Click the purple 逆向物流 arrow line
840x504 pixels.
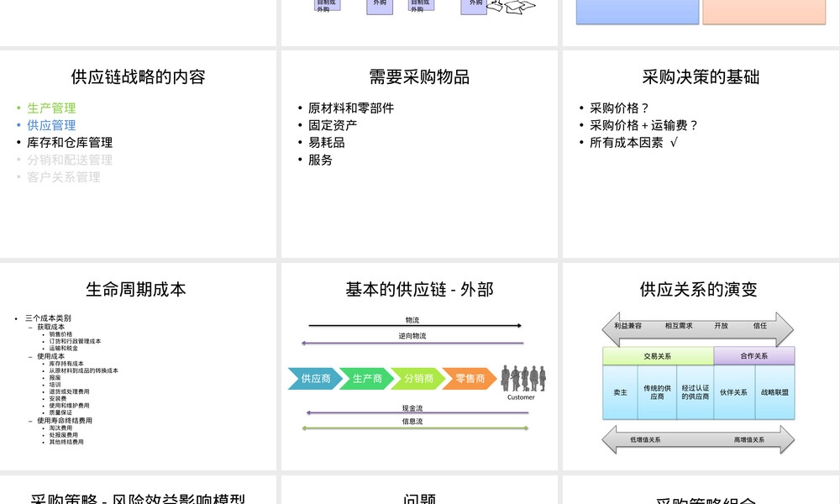point(412,343)
